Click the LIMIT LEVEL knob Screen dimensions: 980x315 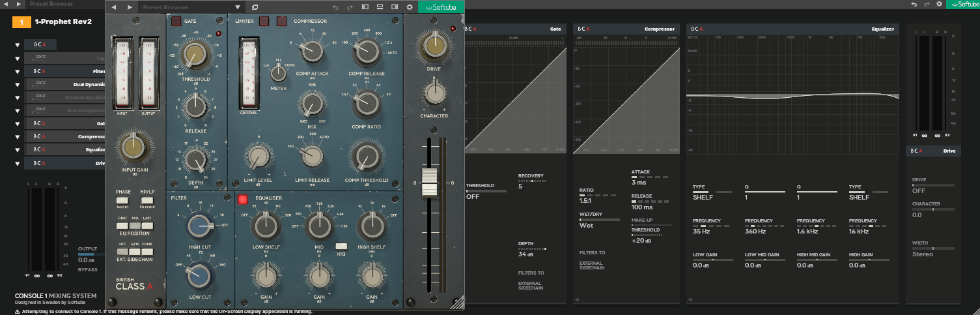259,156
